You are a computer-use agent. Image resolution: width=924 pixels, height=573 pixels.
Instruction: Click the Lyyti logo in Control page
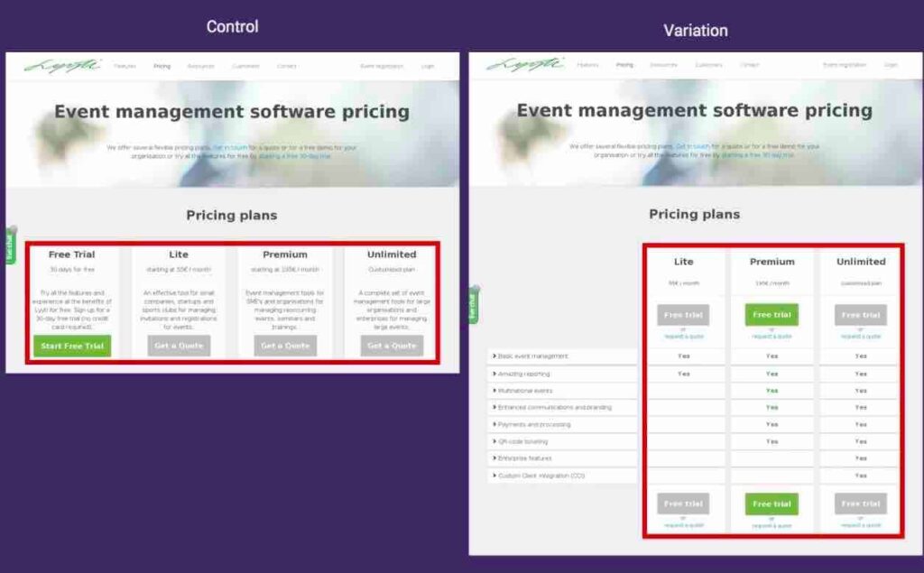pyautogui.click(x=50, y=66)
